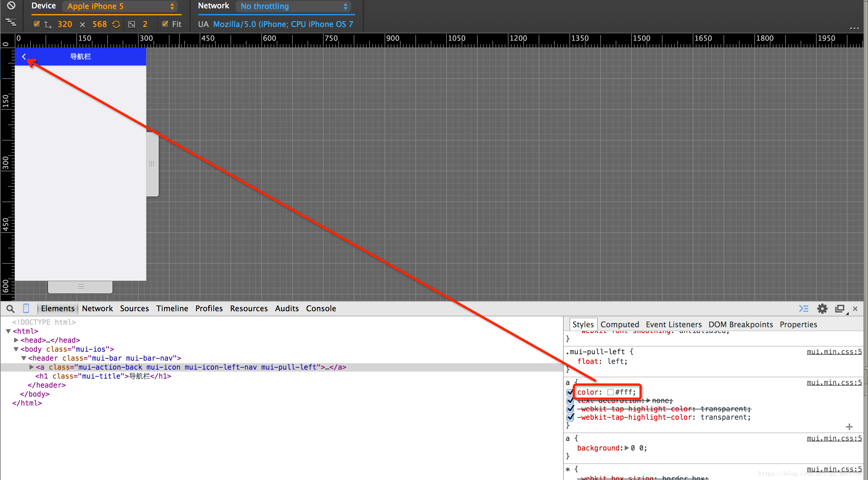Image resolution: width=868 pixels, height=480 pixels.
Task: Click the magnifier inspect element icon
Action: tap(11, 309)
